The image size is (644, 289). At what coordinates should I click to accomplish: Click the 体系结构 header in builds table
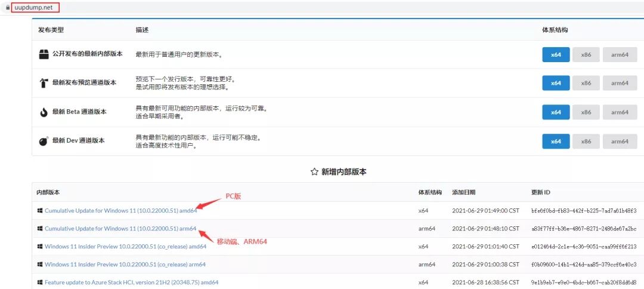point(430,192)
